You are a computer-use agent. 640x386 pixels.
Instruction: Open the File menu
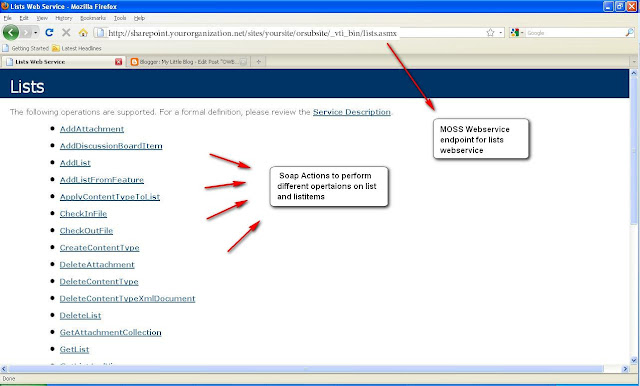point(7,18)
